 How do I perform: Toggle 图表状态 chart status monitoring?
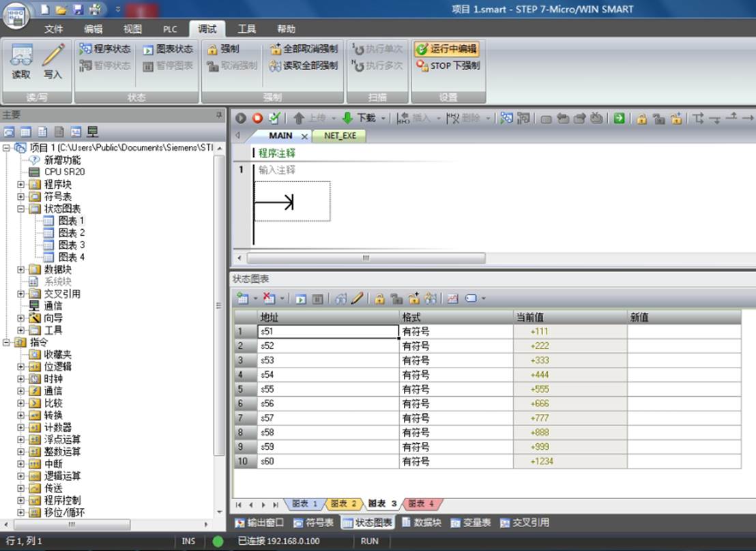(169, 49)
